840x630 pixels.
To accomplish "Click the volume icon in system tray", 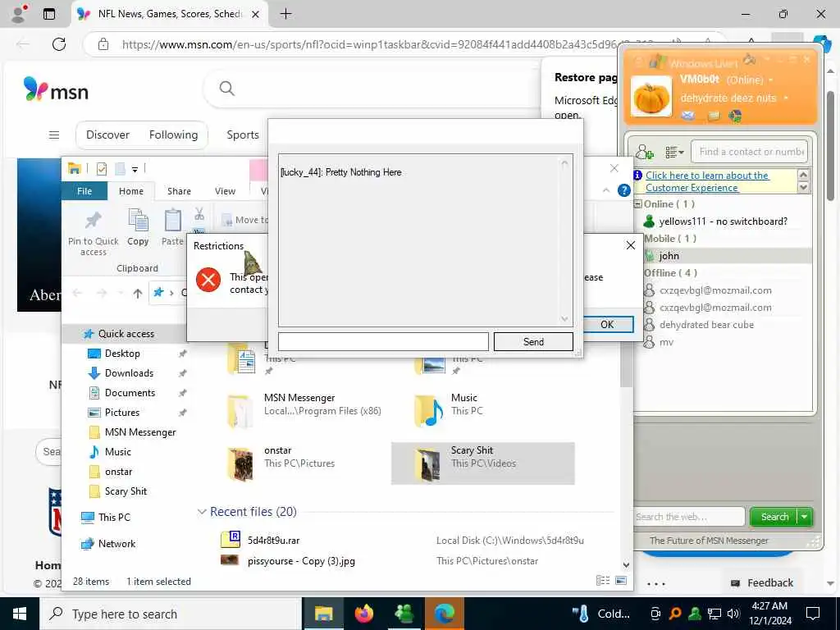I will [x=733, y=614].
